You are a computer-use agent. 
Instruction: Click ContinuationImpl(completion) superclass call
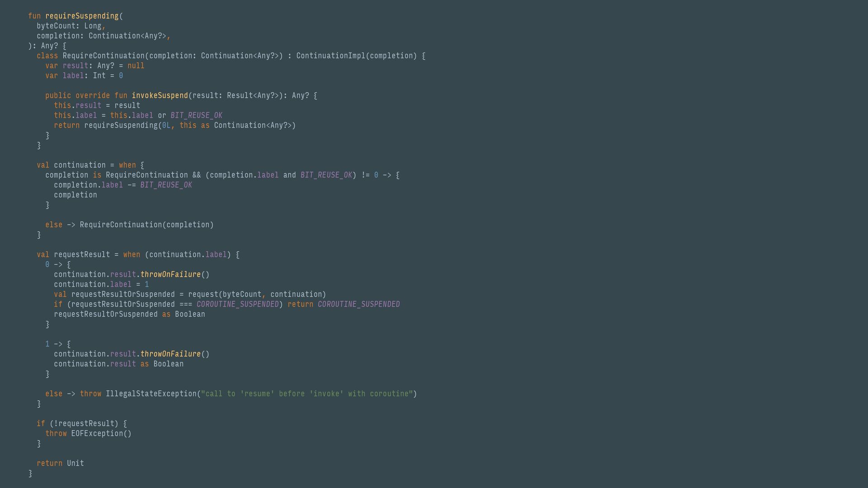pos(357,56)
